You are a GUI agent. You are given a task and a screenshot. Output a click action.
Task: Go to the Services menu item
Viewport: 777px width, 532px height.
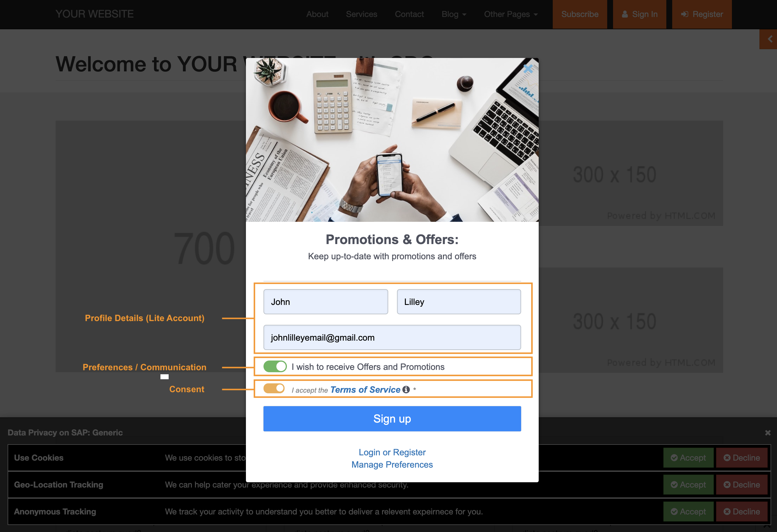361,14
